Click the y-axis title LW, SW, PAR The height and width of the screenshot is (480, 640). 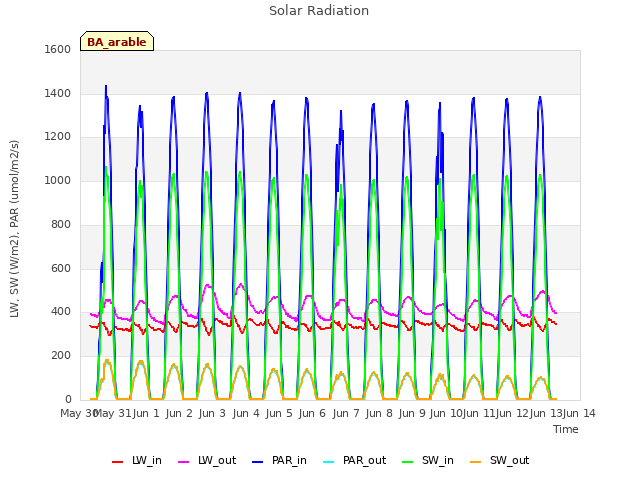coord(14,229)
